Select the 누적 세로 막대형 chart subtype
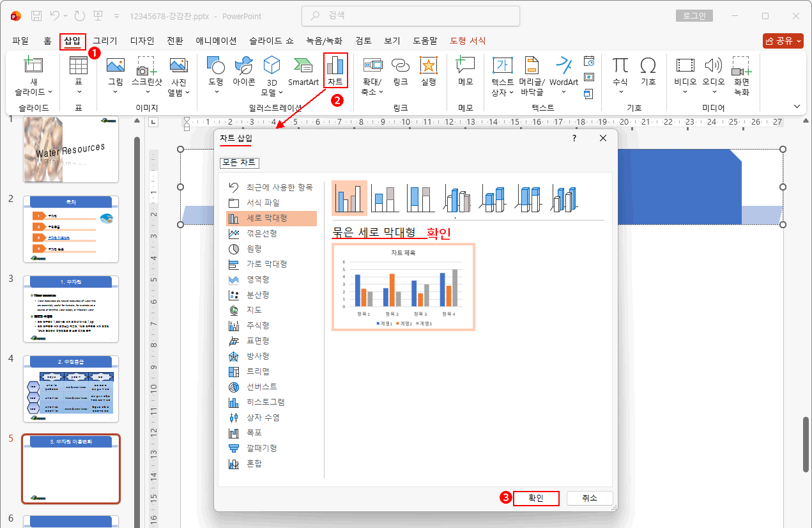This screenshot has width=812, height=528. pos(383,197)
